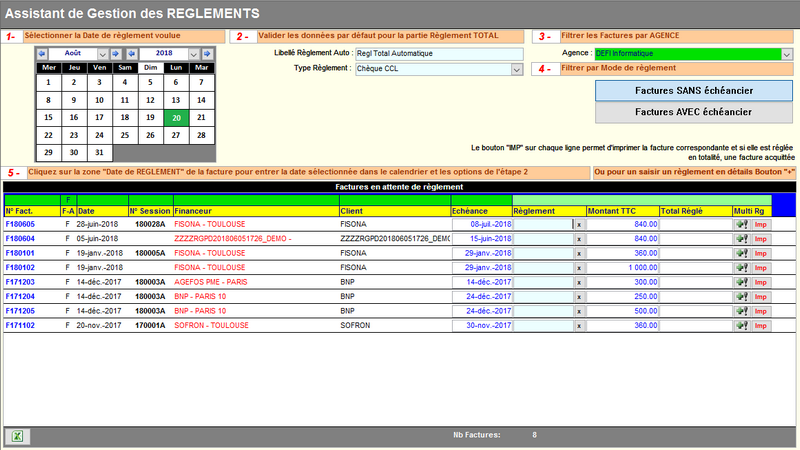Clear règlement with x button for F171102
The height and width of the screenshot is (450, 800).
pos(577,326)
